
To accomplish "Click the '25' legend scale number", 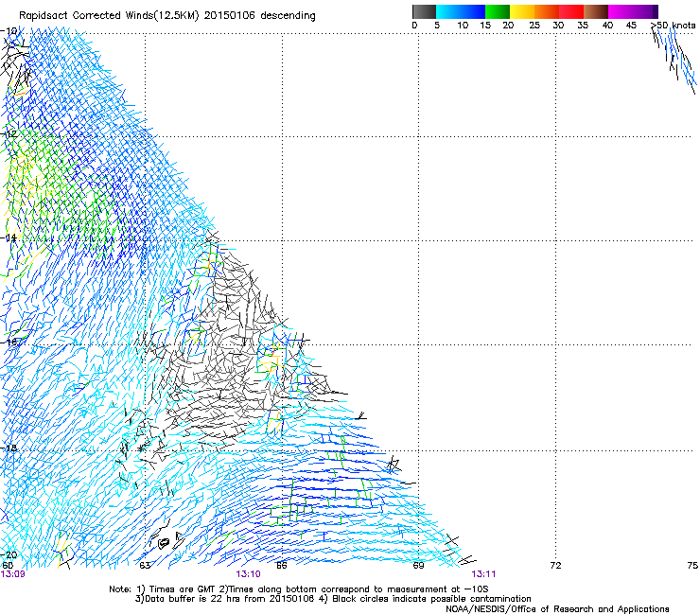I will (534, 26).
